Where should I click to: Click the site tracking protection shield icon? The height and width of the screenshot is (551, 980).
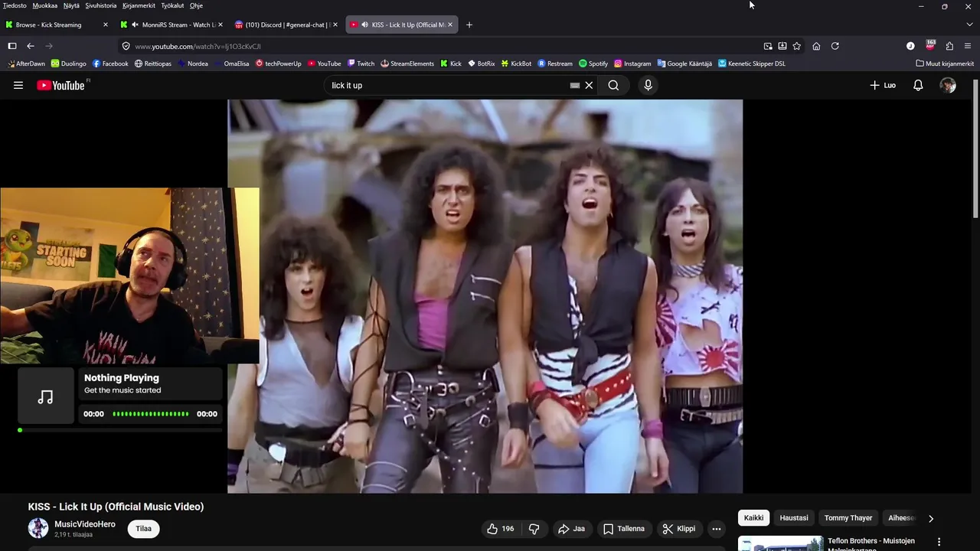pyautogui.click(x=126, y=46)
